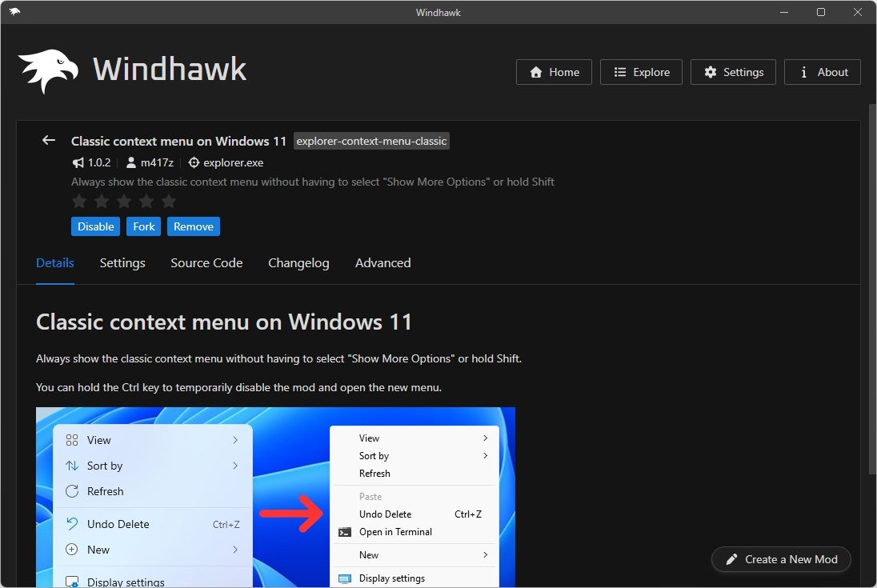Click the back arrow to leave mod details
The height and width of the screenshot is (588, 877).
click(x=48, y=140)
